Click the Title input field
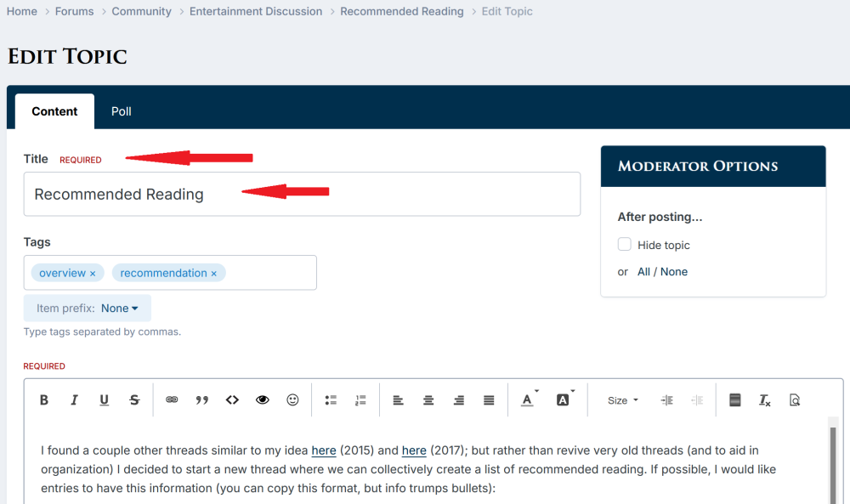Viewport: 850px width, 504px height. pyautogui.click(x=302, y=194)
